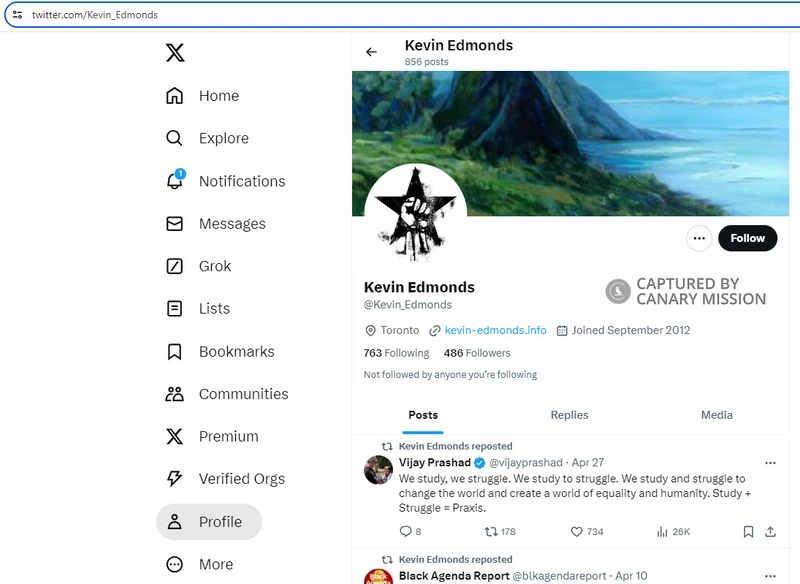This screenshot has width=800, height=584.
Task: Like the Vijay Prashad post
Action: point(587,531)
